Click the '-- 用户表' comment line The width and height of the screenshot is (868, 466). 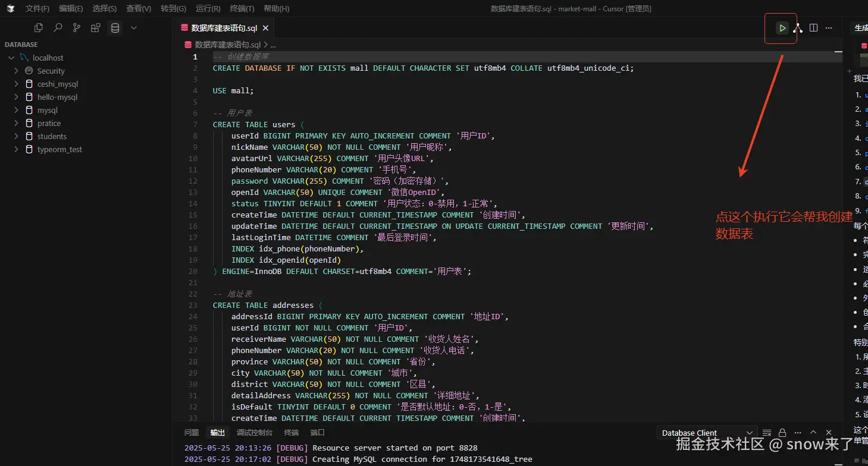coord(233,114)
